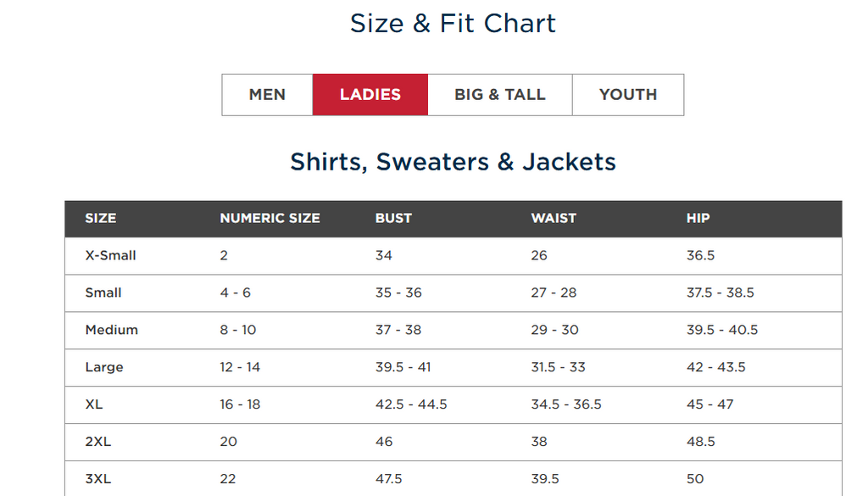Open the BIG & TALL tab
Screen dimensions: 868x496
[x=499, y=95]
